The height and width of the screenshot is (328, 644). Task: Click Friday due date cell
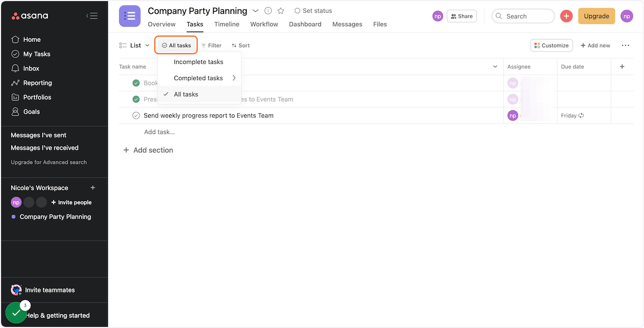(584, 115)
